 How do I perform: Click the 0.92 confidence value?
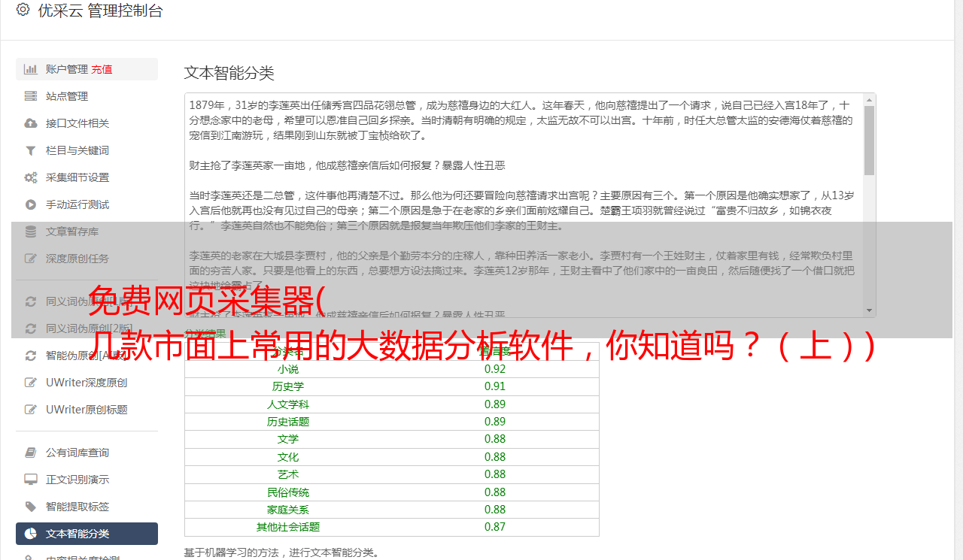[495, 369]
